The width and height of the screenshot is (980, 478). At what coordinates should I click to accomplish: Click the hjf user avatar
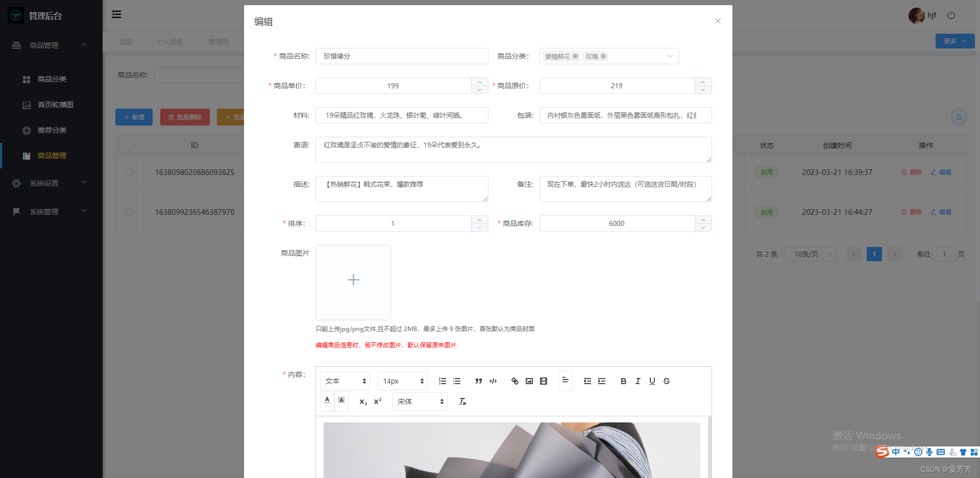916,16
